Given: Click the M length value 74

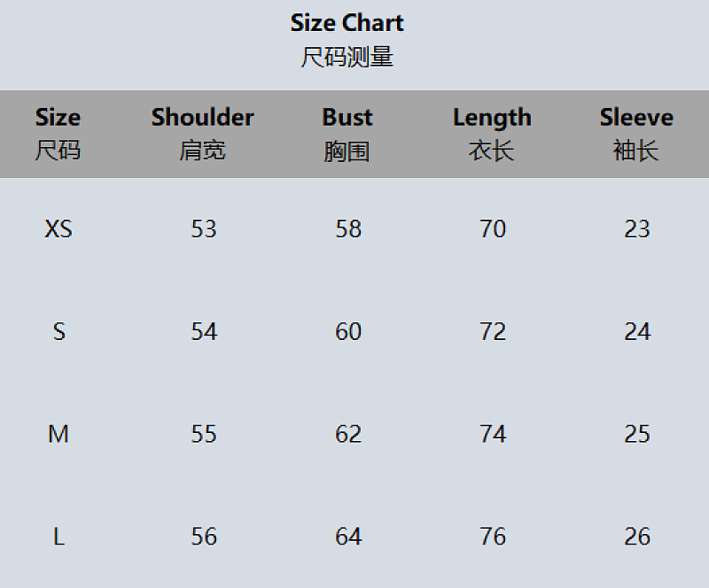Looking at the screenshot, I should point(493,434).
